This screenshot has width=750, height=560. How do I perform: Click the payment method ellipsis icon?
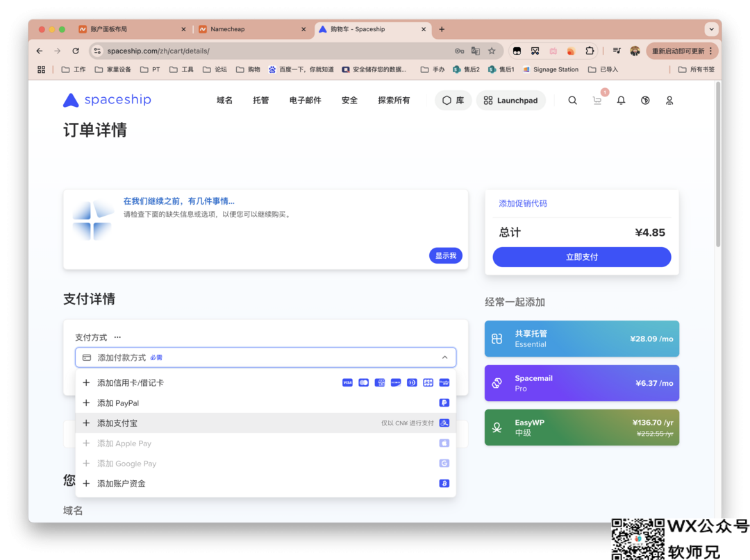click(x=117, y=337)
